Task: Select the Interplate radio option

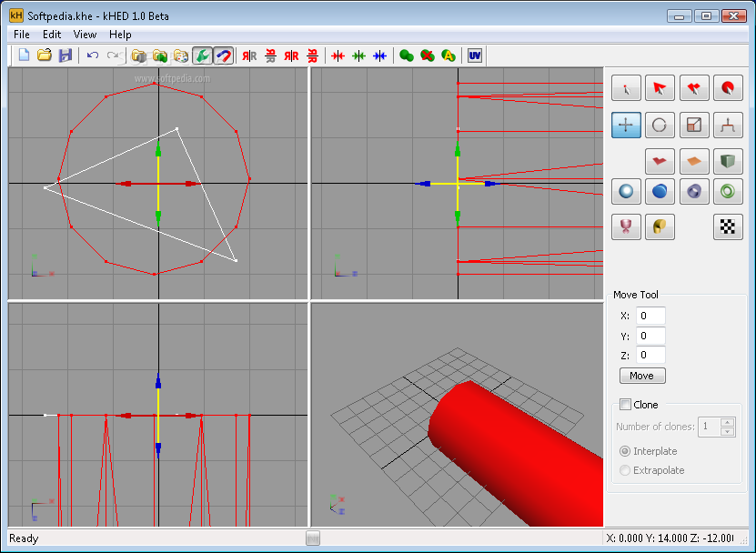Action: (x=625, y=451)
